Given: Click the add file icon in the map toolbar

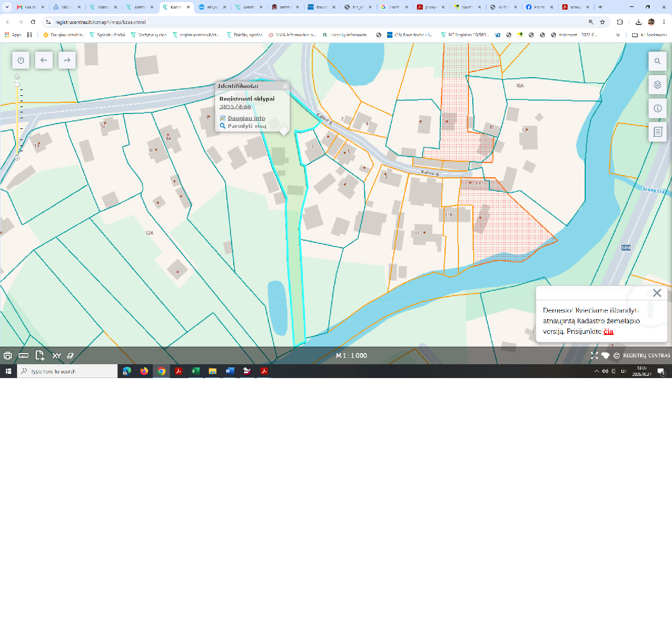Looking at the screenshot, I should pyautogui.click(x=40, y=355).
